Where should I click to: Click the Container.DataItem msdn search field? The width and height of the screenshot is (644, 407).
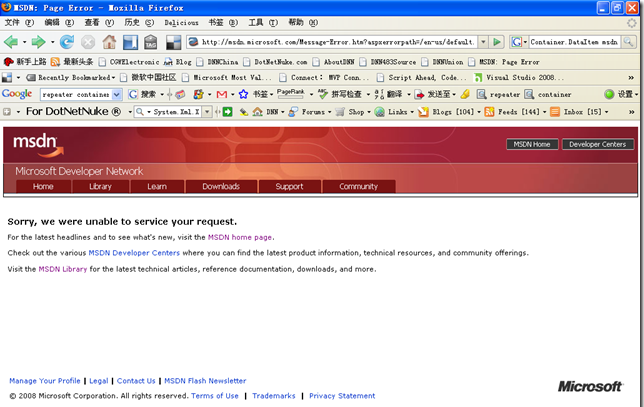click(x=574, y=42)
